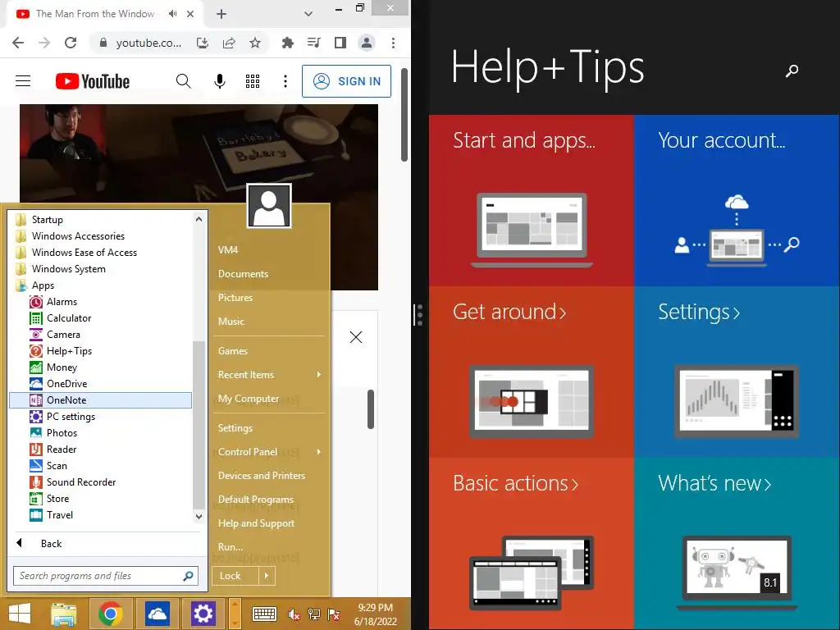The width and height of the screenshot is (840, 630).
Task: Open the Get around tile in Help+Tips
Action: click(x=531, y=372)
